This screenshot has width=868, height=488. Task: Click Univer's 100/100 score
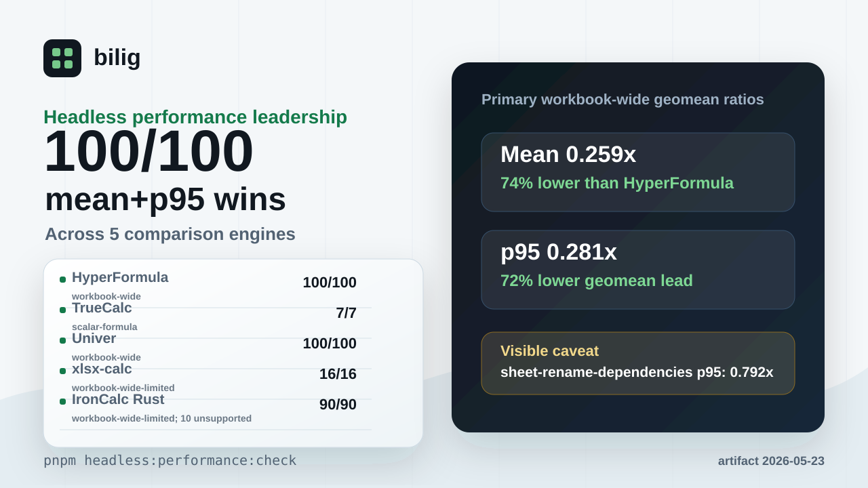(x=330, y=344)
